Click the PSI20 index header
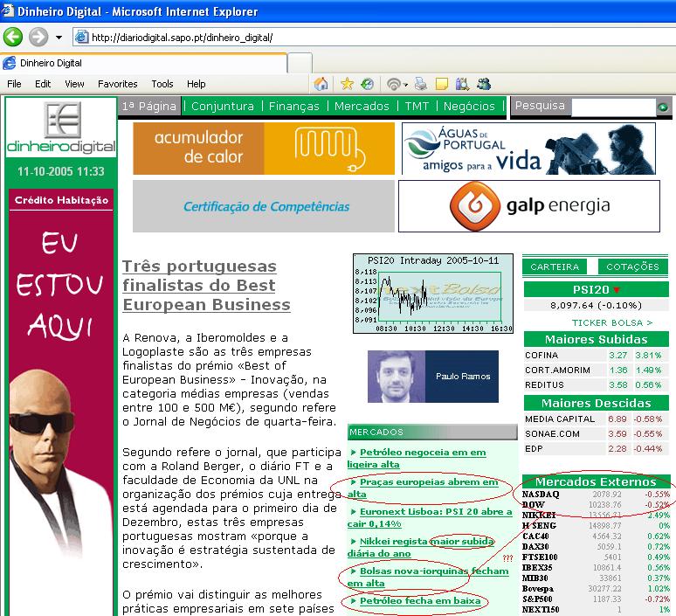 (596, 289)
